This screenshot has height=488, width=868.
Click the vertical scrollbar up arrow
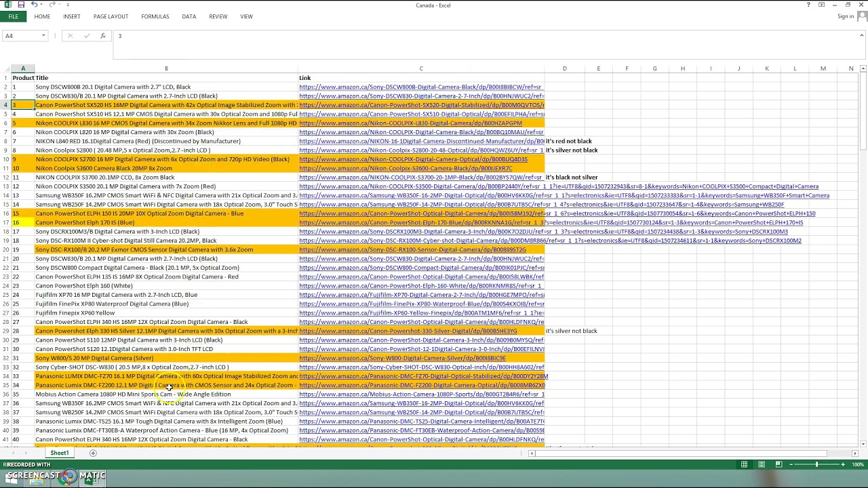[x=863, y=68]
